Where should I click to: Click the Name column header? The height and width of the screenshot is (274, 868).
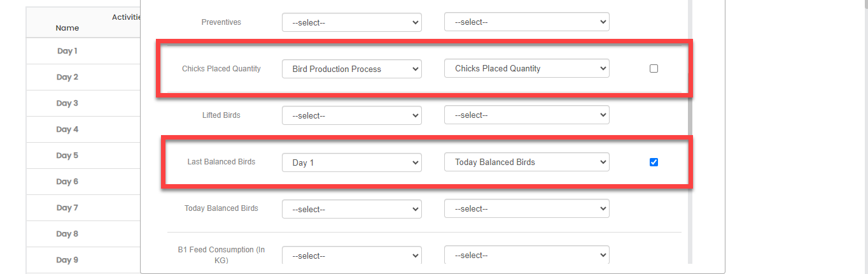coord(67,28)
